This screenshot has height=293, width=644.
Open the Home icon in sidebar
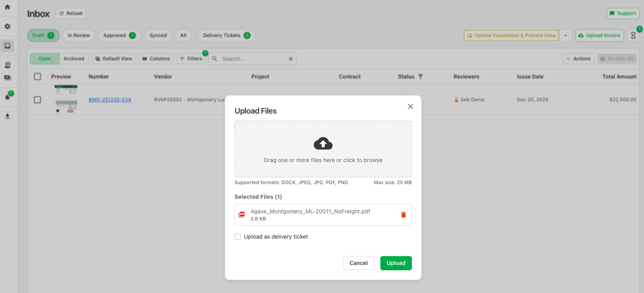click(x=7, y=7)
